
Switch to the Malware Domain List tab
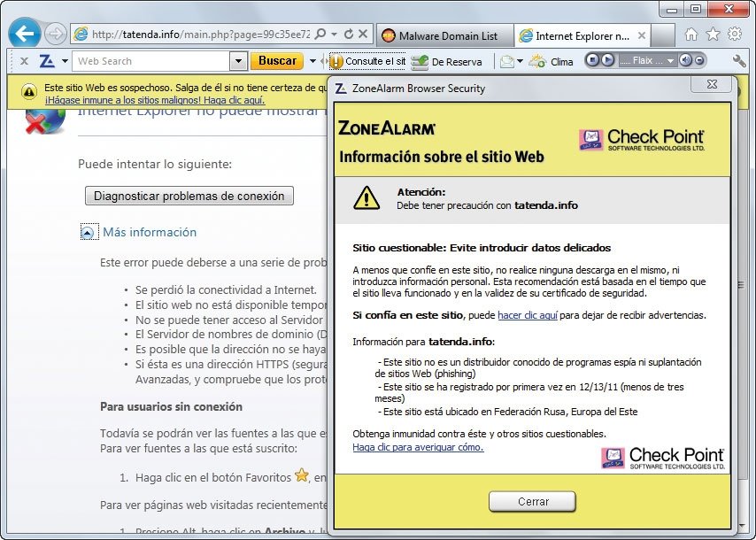tap(444, 35)
